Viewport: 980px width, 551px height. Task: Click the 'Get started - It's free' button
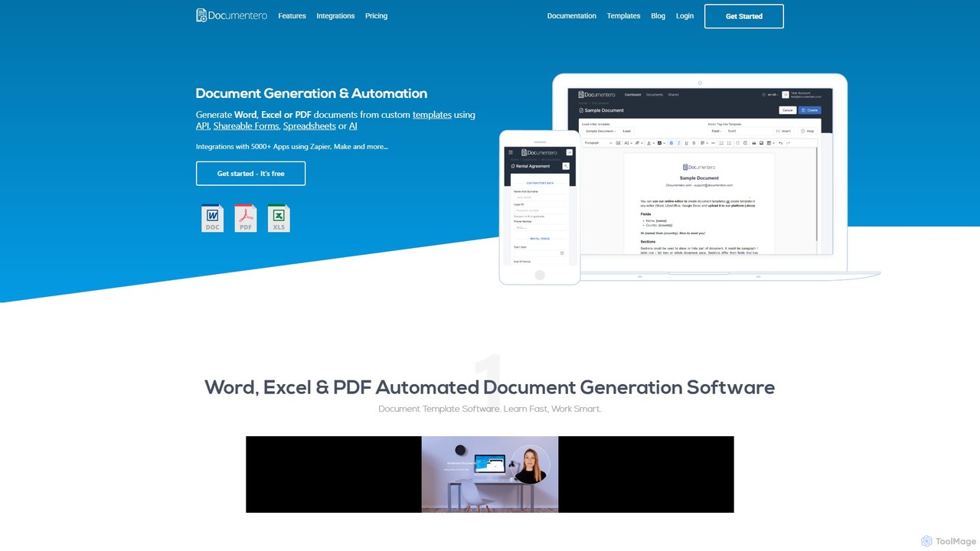(250, 174)
